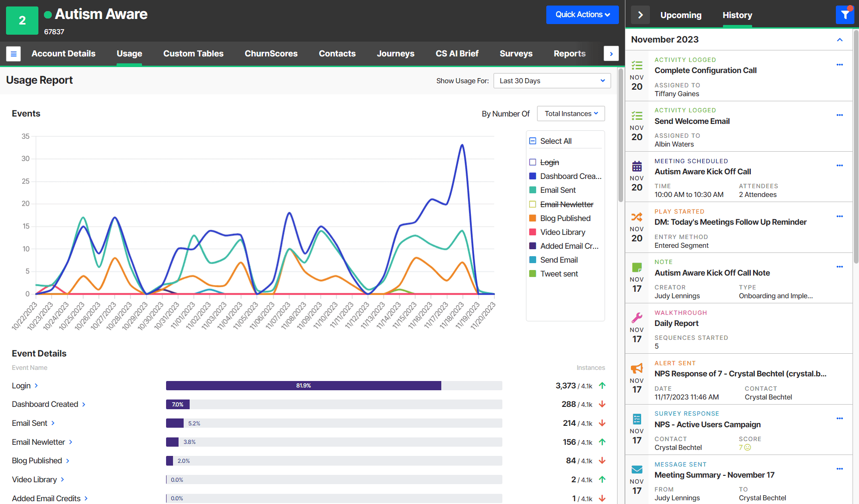Screen dimensions: 859x504
Task: Open the Quick Actions menu
Action: tap(582, 14)
